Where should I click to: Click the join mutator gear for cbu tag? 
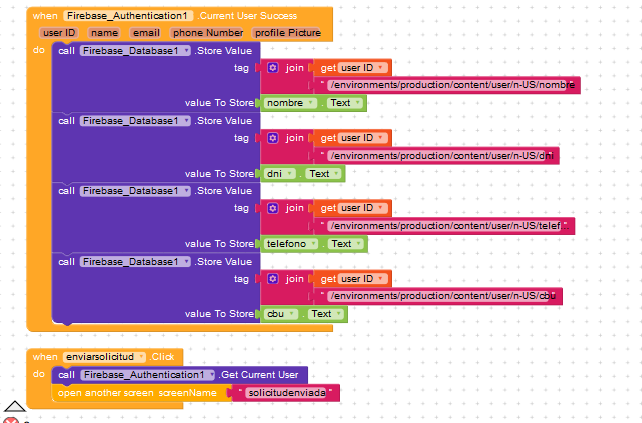273,279
